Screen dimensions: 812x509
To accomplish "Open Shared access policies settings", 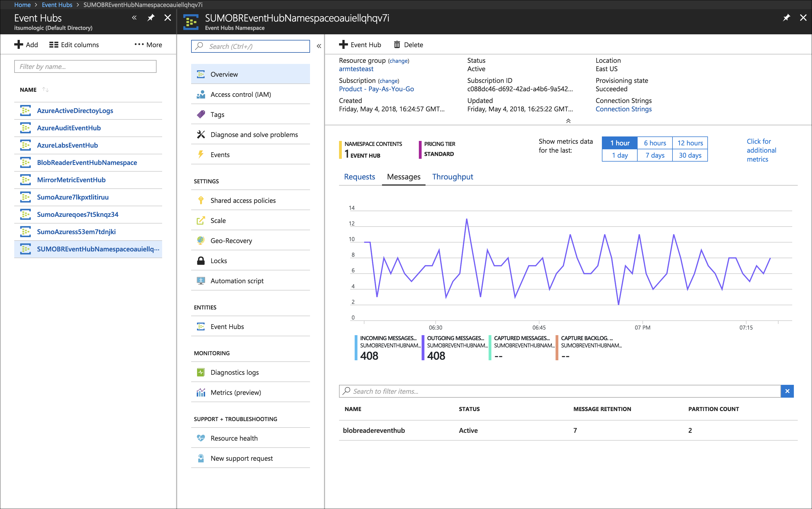I will [243, 200].
